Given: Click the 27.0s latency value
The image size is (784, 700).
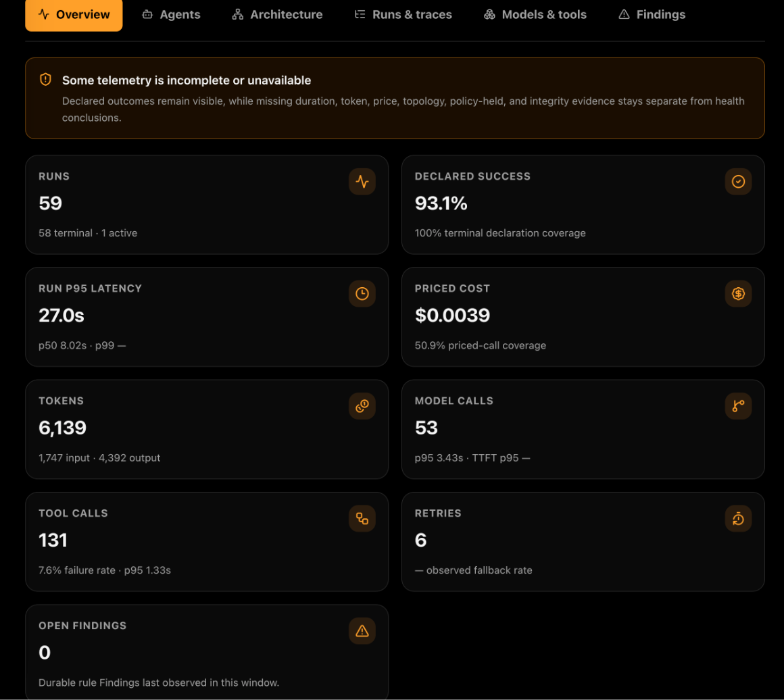Looking at the screenshot, I should [62, 316].
